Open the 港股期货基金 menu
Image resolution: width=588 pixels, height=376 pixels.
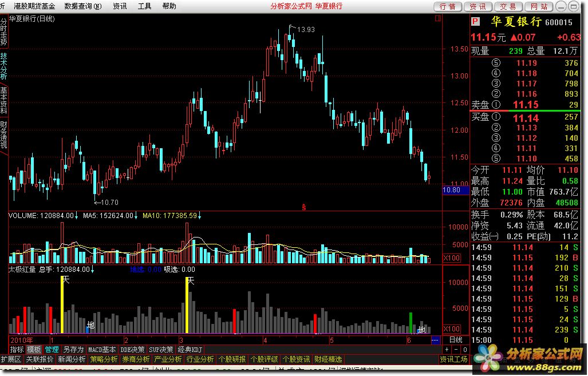tap(34, 6)
